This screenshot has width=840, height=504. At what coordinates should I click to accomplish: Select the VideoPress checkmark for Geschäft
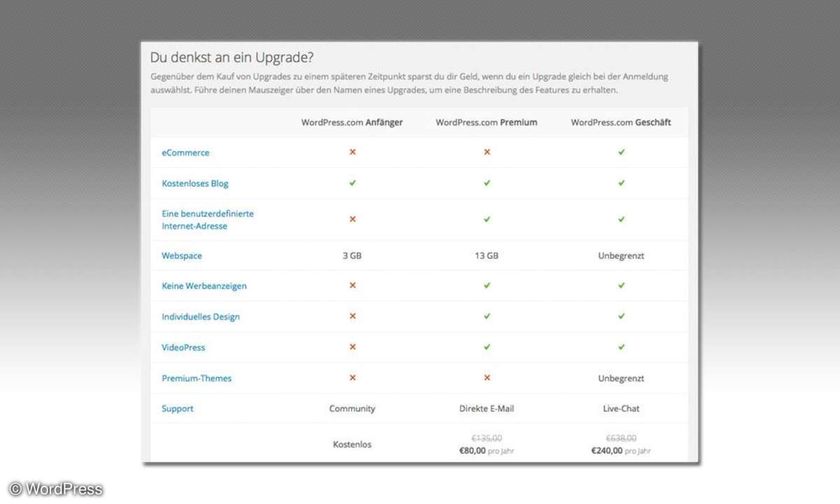(x=622, y=347)
